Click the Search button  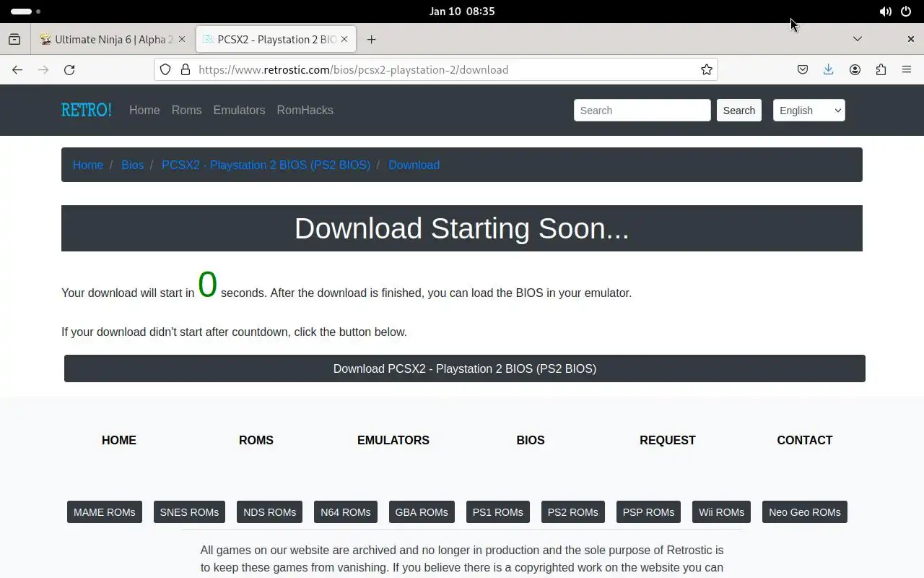click(738, 111)
